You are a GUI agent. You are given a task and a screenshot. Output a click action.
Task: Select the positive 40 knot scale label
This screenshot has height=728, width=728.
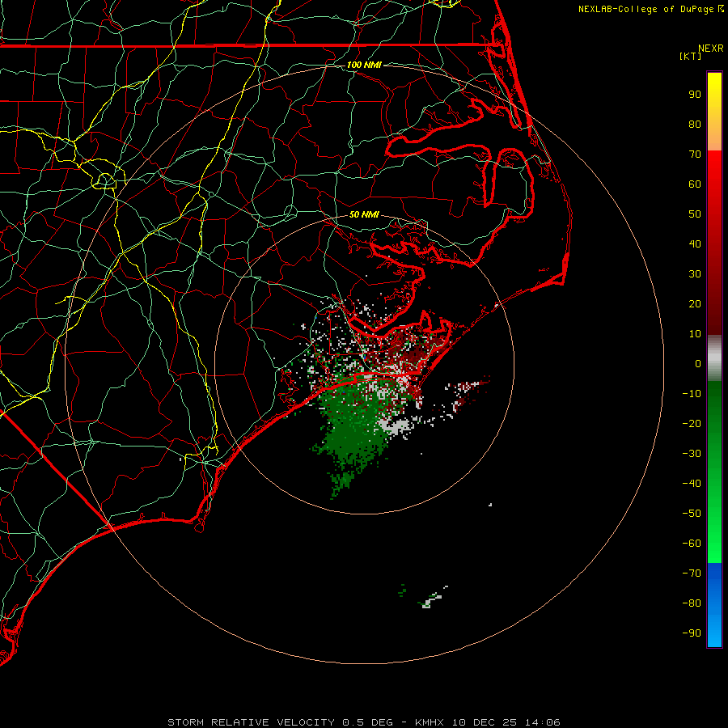(x=695, y=244)
